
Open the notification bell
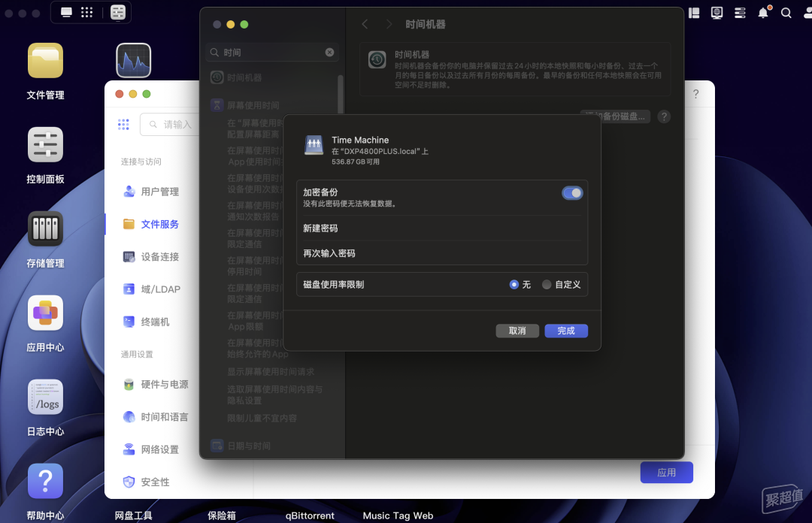click(x=763, y=13)
